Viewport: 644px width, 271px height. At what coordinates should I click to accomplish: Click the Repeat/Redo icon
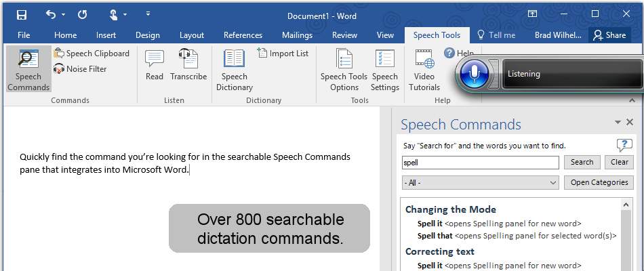coord(83,15)
